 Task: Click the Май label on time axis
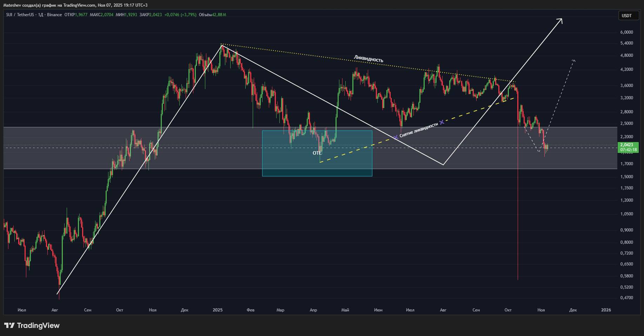[345, 310]
